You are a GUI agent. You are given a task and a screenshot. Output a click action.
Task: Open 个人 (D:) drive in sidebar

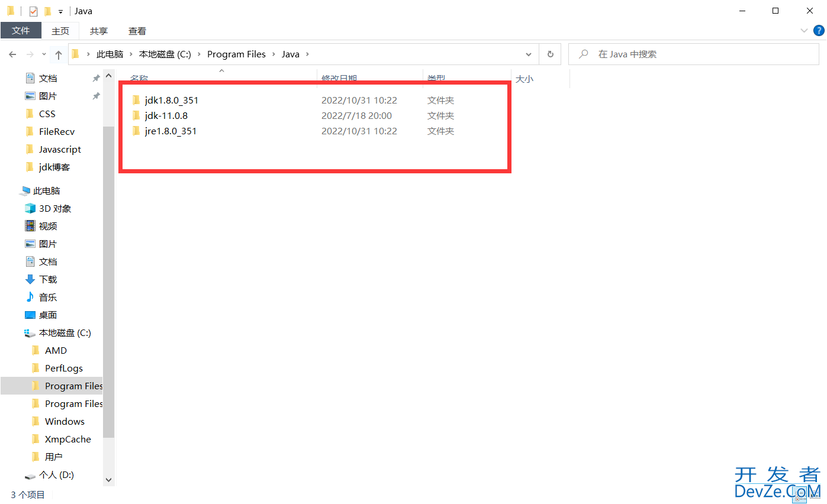coord(56,474)
